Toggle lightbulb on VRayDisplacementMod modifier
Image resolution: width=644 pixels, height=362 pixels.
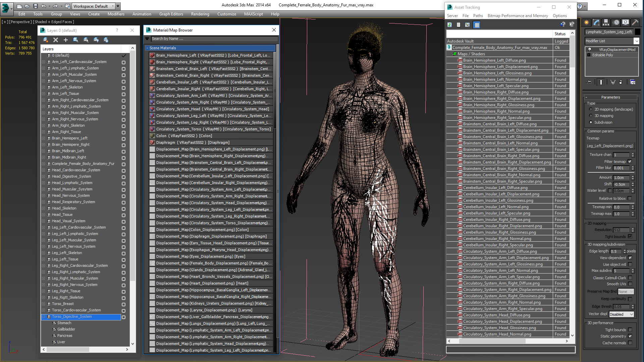589,50
